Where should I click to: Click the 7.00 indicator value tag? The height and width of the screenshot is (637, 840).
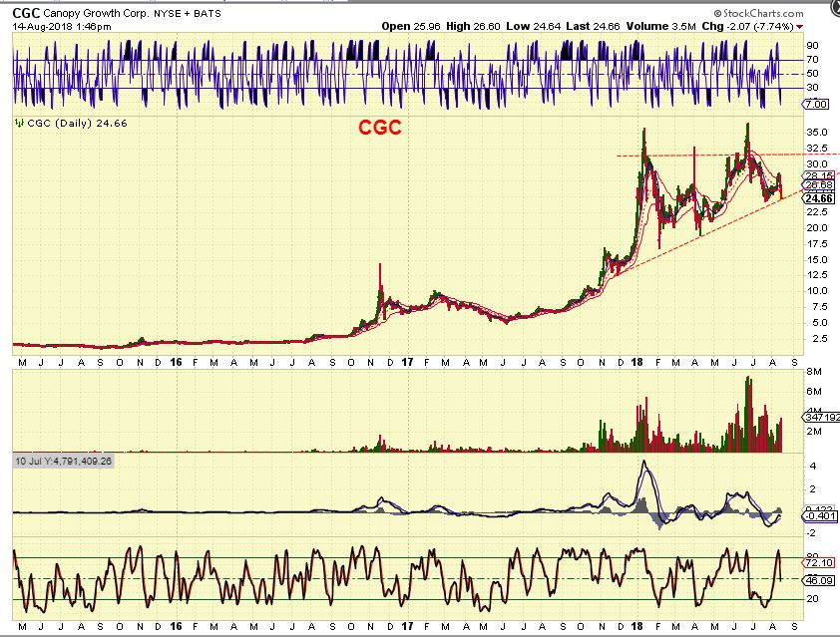(815, 104)
